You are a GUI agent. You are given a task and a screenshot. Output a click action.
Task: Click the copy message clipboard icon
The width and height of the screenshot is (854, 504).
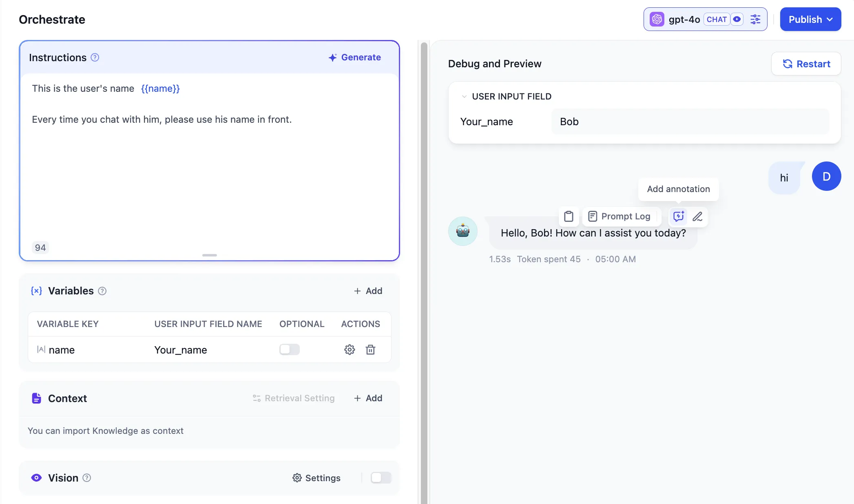569,217
